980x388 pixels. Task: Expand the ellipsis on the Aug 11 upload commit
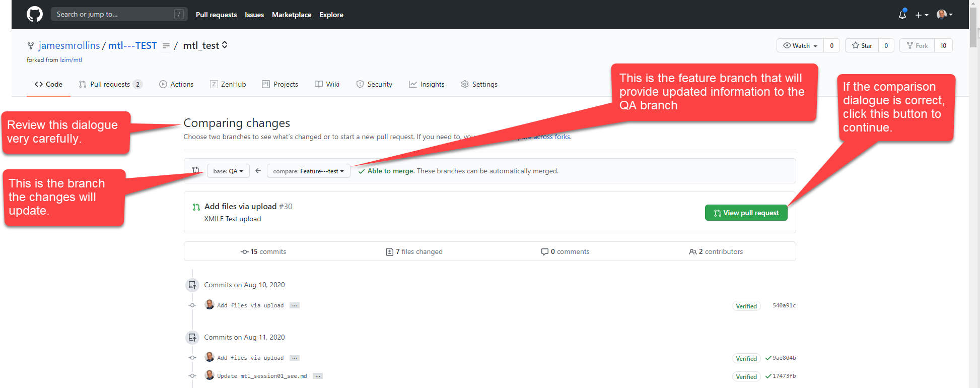pos(295,358)
